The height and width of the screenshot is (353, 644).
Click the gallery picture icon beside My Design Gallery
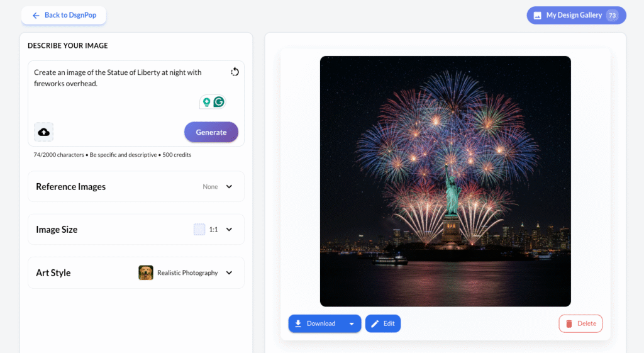coord(537,15)
